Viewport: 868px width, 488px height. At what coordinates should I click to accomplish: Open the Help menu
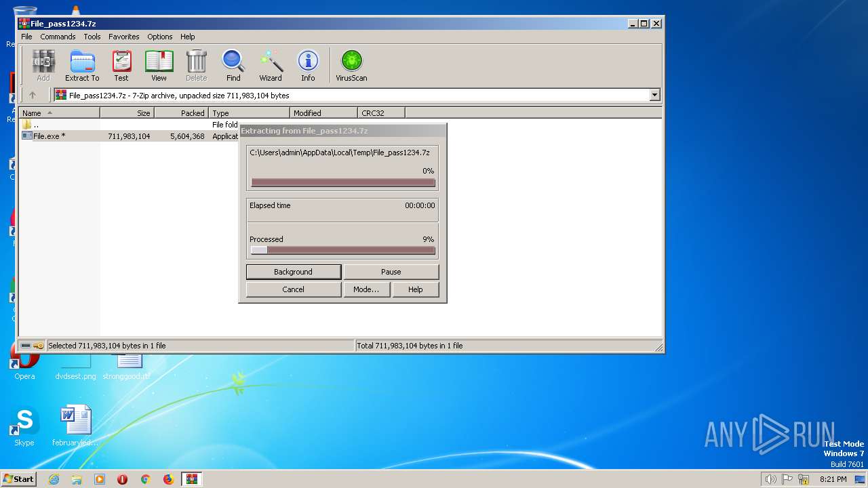click(x=188, y=37)
